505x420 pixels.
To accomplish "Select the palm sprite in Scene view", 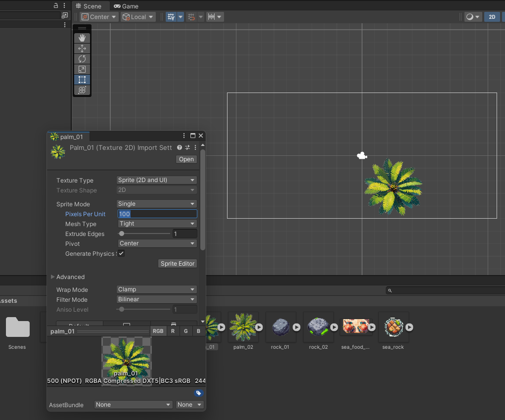I will [393, 187].
